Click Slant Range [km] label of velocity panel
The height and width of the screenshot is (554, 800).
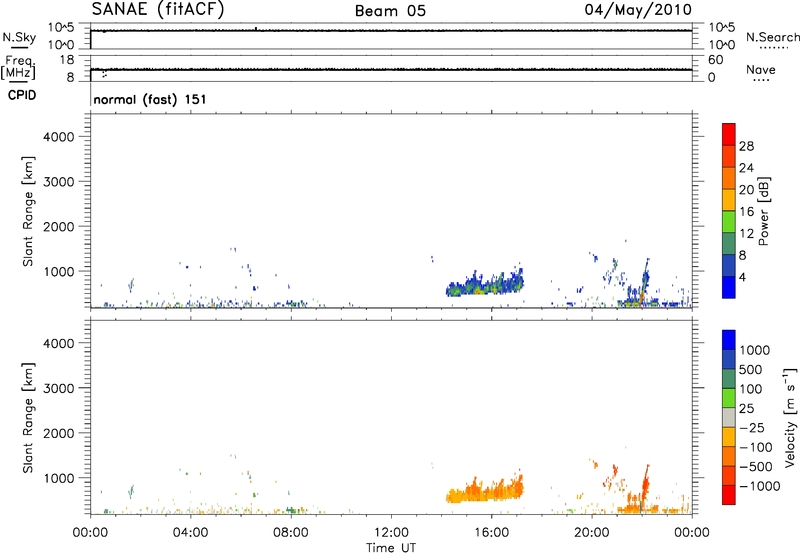(29, 418)
